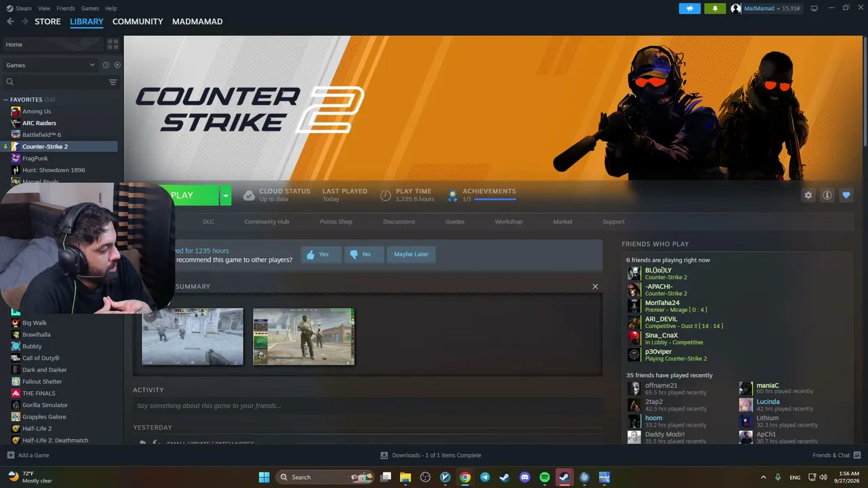Open library advanced filter options icon
The width and height of the screenshot is (868, 488).
[113, 82]
